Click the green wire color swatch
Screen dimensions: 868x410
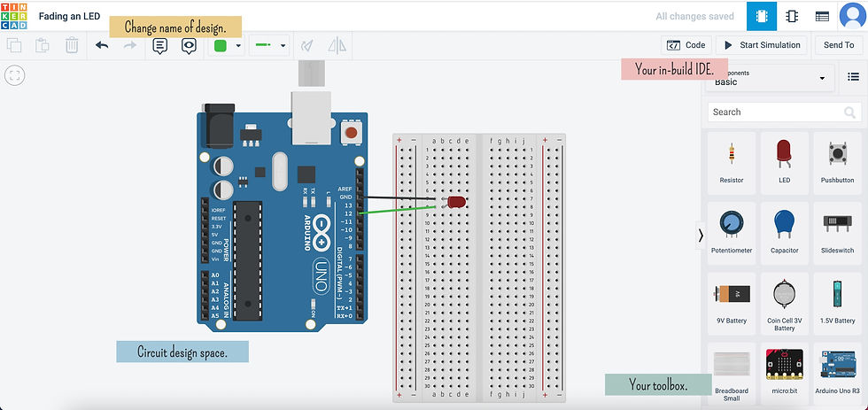221,46
